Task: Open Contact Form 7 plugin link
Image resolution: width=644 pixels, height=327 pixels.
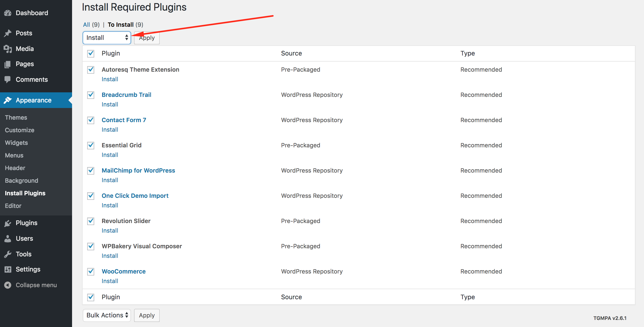Action: coord(124,120)
